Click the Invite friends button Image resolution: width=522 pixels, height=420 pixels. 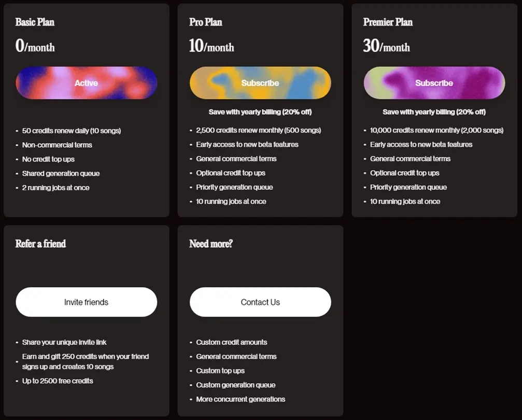pos(86,302)
